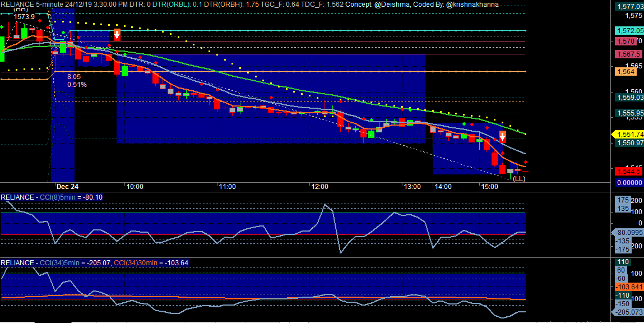
Task: Jump to the 13:00 time marker
Action: pyautogui.click(x=413, y=186)
